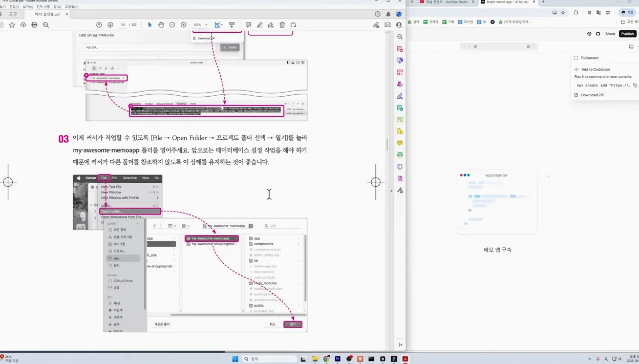Open the Comment tool in Acrobat right pane
639x364 pixels.
400,143
